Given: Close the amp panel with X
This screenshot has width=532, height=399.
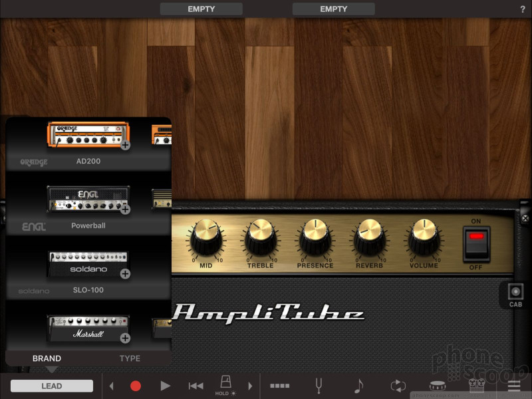Looking at the screenshot, I should (x=525, y=219).
